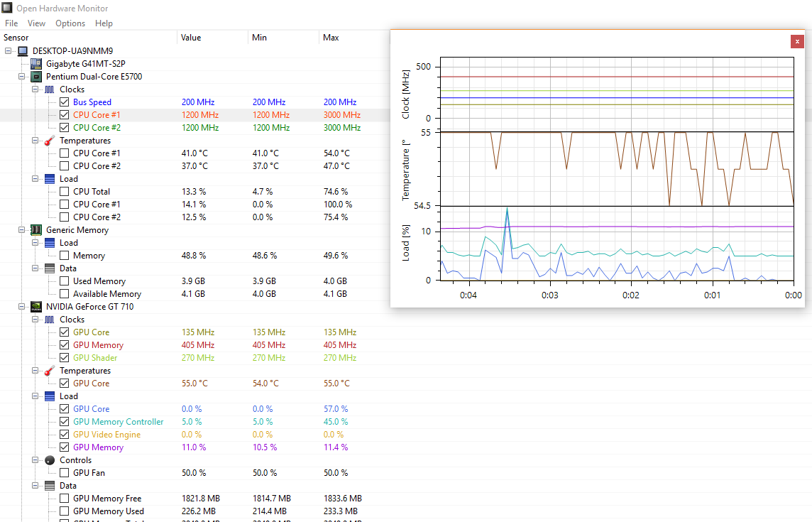Open the File menu

click(11, 23)
